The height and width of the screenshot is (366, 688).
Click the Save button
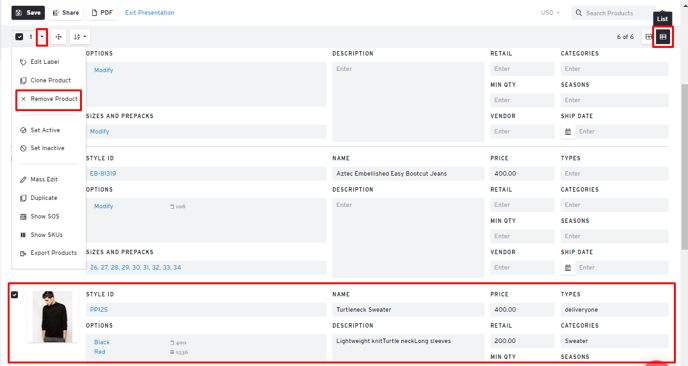click(x=28, y=13)
